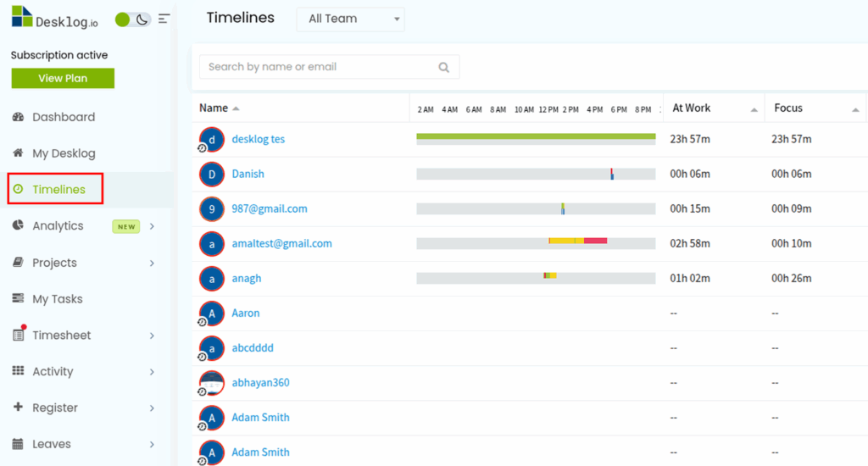Viewport: 868px width, 466px height.
Task: Click the green timeline bar for desklog tes
Action: point(535,136)
